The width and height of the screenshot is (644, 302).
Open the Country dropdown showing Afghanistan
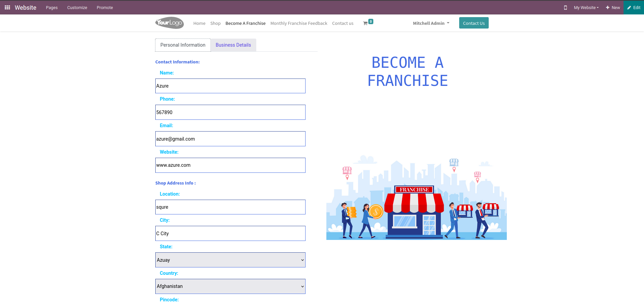[x=230, y=286]
